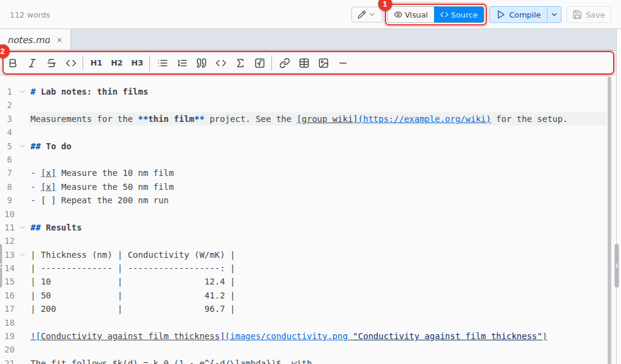
Task: Insert a horizontal rule
Action: click(343, 63)
